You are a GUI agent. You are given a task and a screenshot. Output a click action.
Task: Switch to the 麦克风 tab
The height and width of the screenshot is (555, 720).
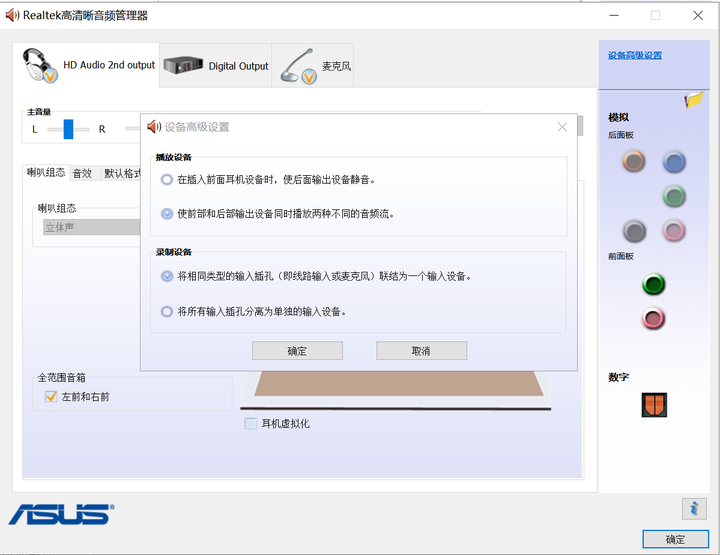coord(313,66)
